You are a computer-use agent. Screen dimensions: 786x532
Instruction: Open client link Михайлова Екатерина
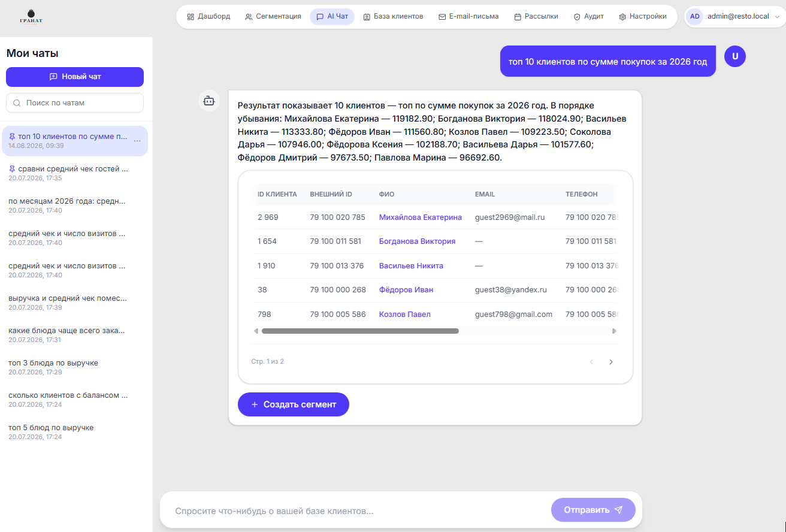tap(421, 217)
